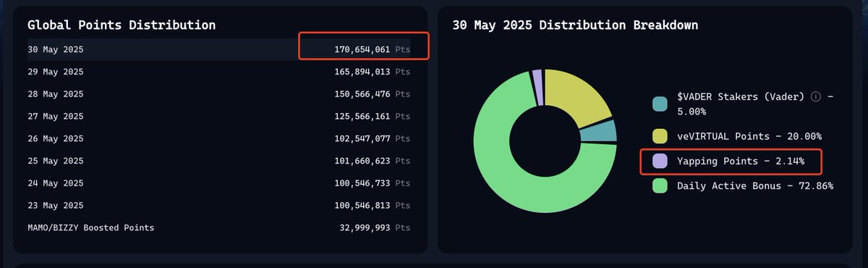Click the teal Vader Stakers donut segment
Screen dimensions: 868x268
click(x=598, y=132)
